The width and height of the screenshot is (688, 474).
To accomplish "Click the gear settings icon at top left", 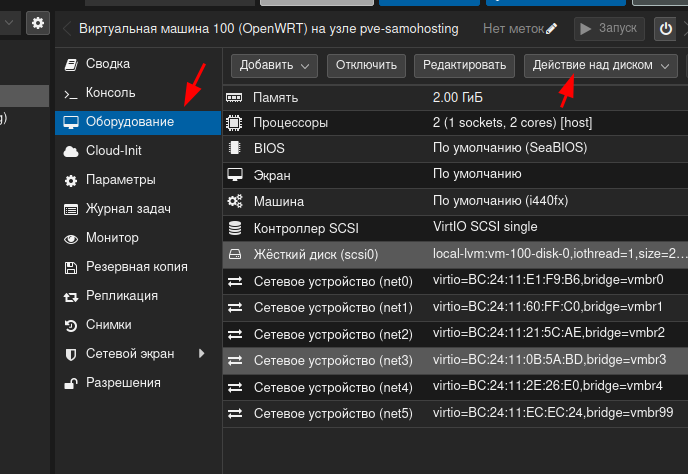I will click(x=38, y=23).
